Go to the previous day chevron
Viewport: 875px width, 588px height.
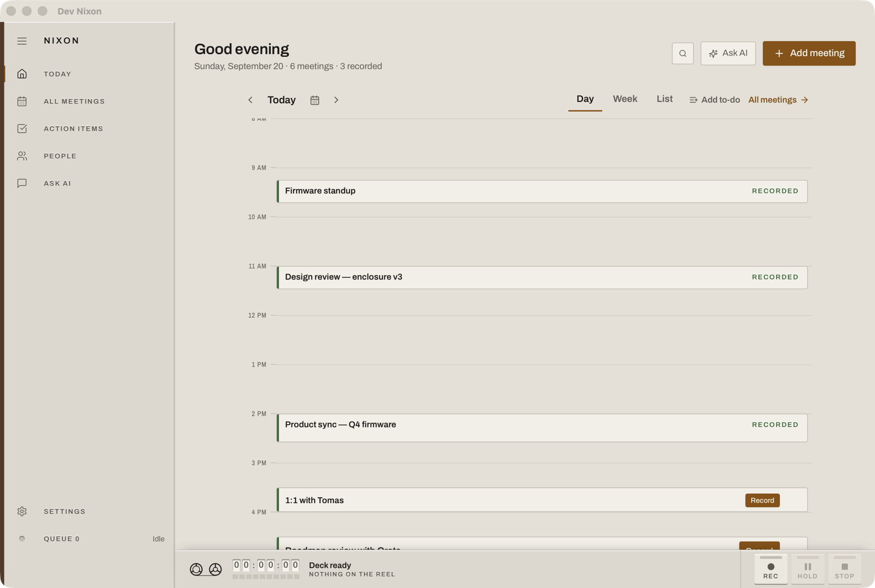[x=250, y=100]
